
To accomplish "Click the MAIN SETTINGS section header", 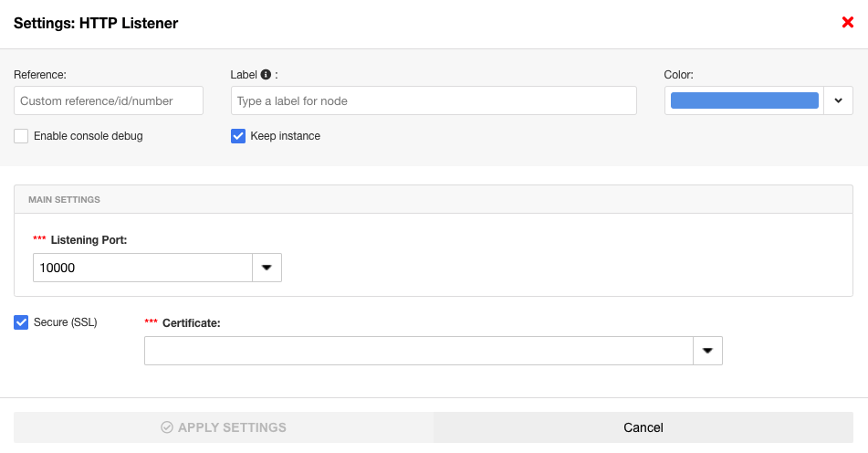I will (64, 199).
